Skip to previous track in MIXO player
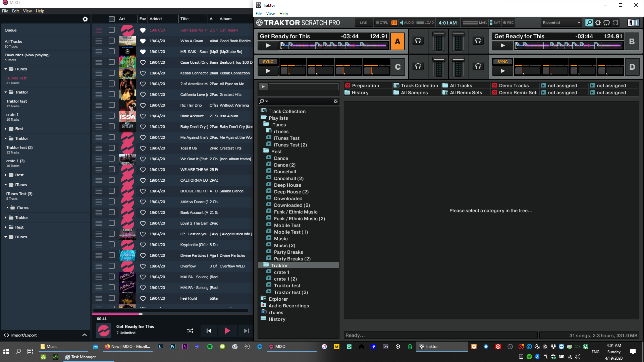 209,331
